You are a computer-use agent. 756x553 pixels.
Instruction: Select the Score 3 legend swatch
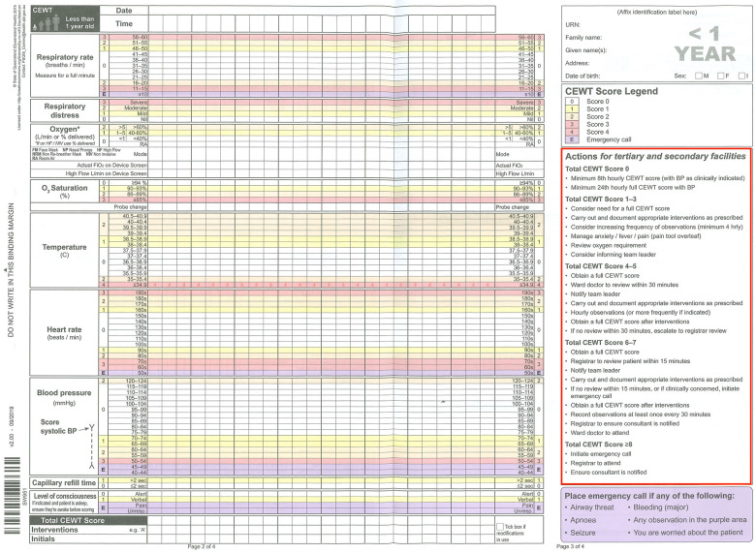point(572,124)
